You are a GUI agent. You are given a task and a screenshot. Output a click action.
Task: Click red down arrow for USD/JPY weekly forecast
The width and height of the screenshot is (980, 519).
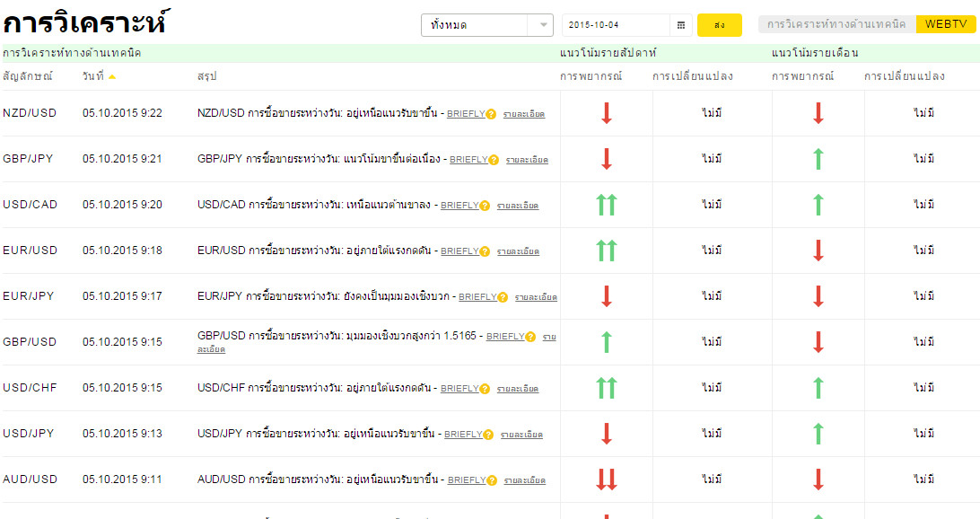(x=607, y=434)
